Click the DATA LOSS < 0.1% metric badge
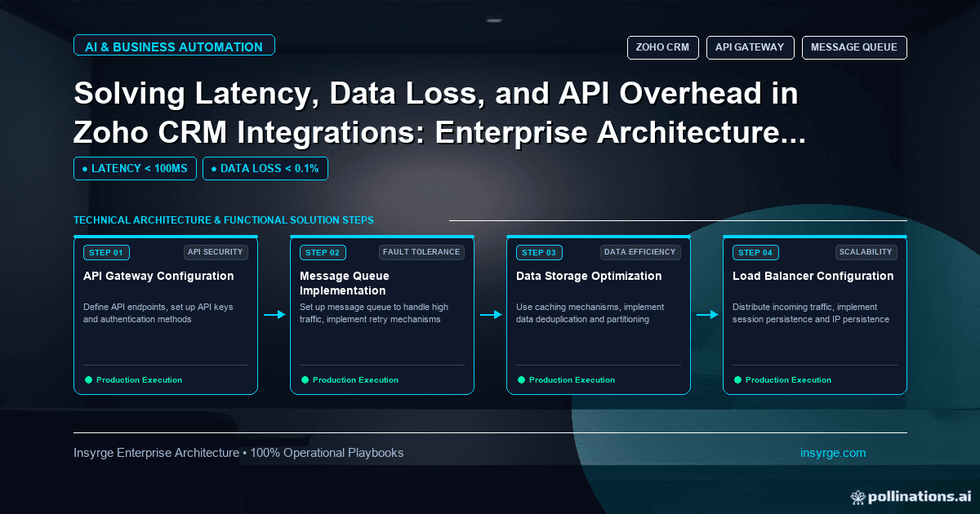Screen dimensions: 980x514 tap(265, 169)
